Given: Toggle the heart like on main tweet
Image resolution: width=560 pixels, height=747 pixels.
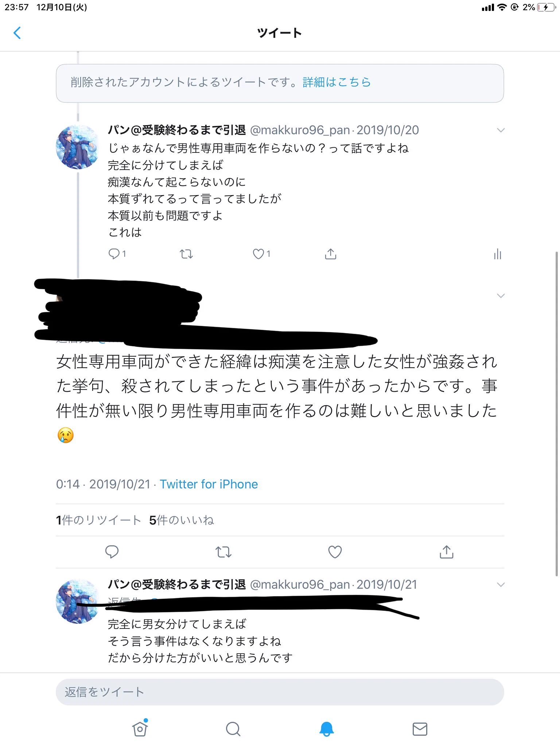Looking at the screenshot, I should coord(335,552).
